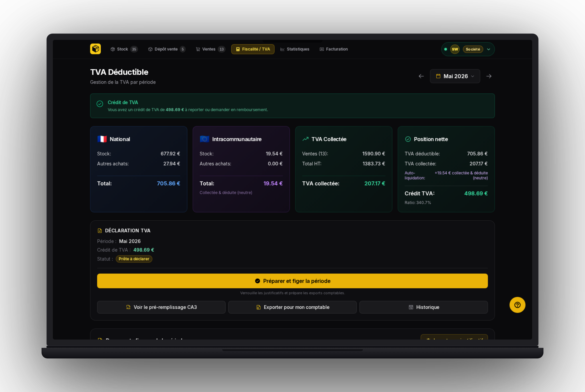Click Intracommunautaire total 19.54 € in purple

(273, 184)
